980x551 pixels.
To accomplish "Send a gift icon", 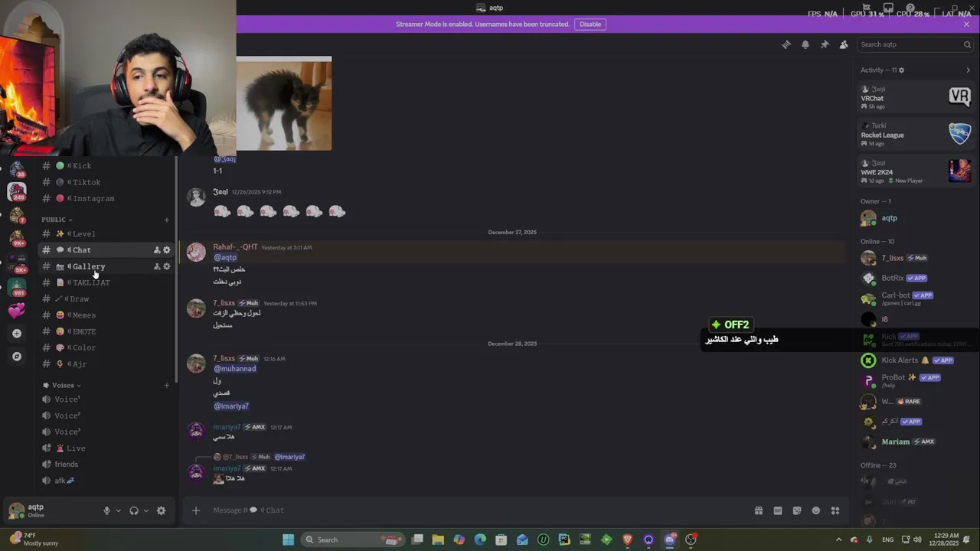I will [x=758, y=510].
